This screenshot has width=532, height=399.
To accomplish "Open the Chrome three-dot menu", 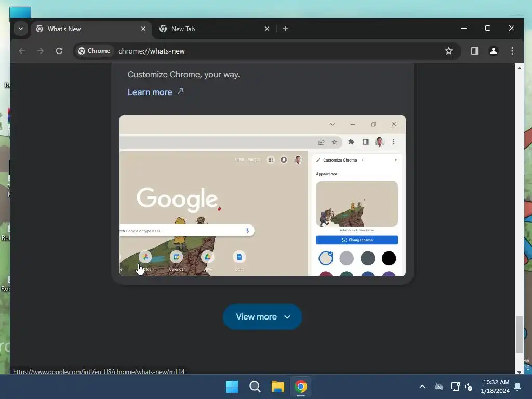I will click(x=512, y=51).
